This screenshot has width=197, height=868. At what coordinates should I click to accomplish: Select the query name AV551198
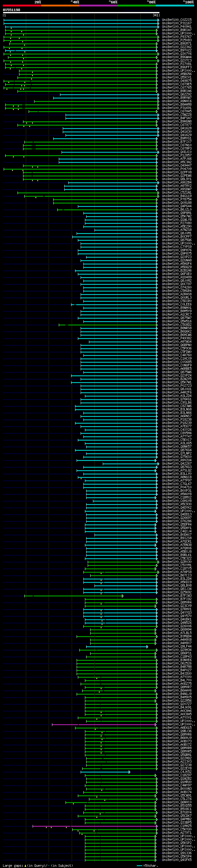pos(11,10)
